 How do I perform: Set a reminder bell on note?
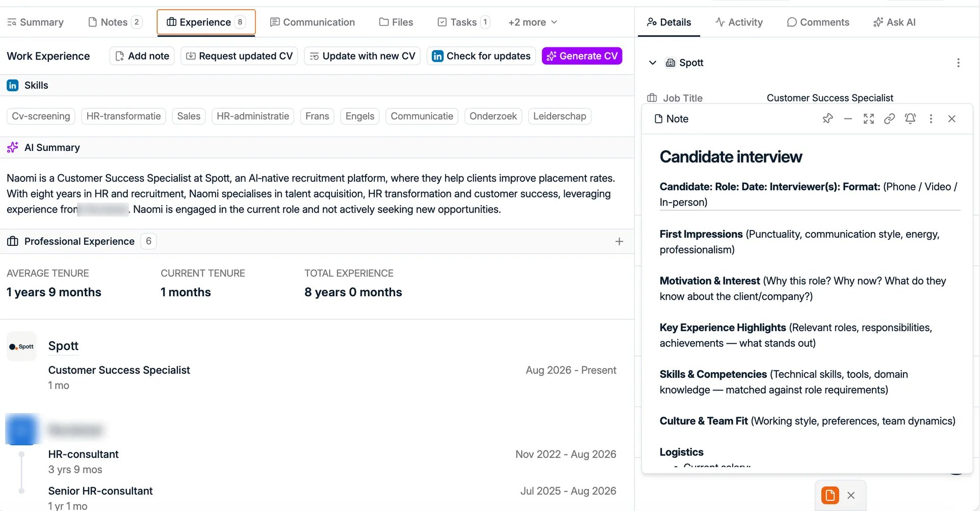pyautogui.click(x=910, y=119)
